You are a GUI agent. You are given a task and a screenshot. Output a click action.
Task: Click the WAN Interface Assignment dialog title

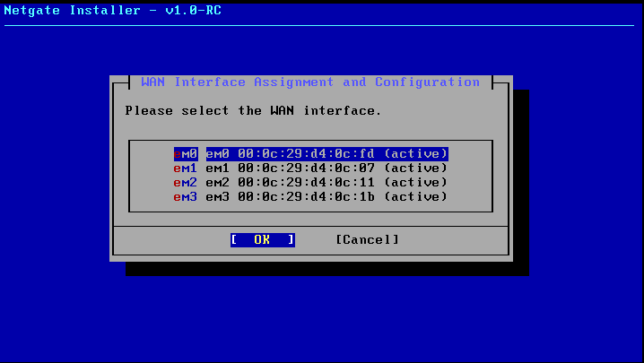tap(310, 82)
